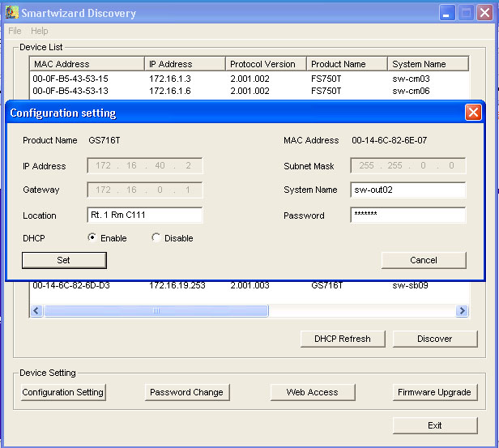Image resolution: width=499 pixels, height=448 pixels.
Task: Select the DHCP Enable radio button
Action: pyautogui.click(x=92, y=237)
